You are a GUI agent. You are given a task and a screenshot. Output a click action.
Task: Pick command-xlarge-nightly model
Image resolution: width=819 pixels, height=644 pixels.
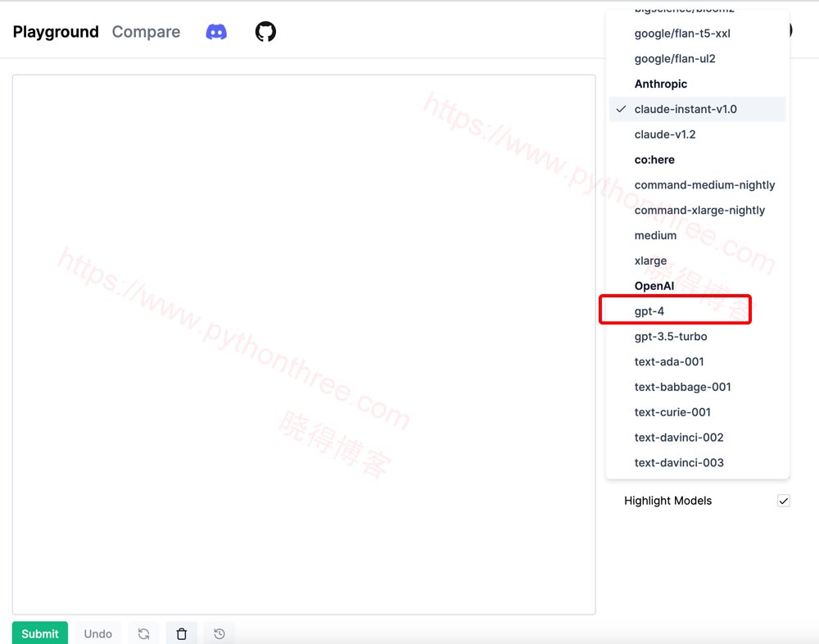click(697, 210)
